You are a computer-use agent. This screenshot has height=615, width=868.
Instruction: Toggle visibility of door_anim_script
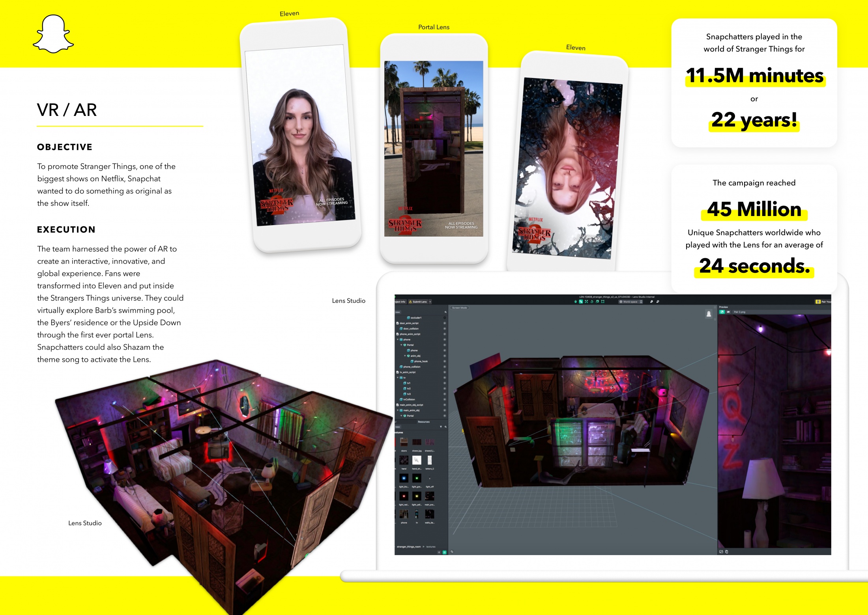(x=445, y=323)
